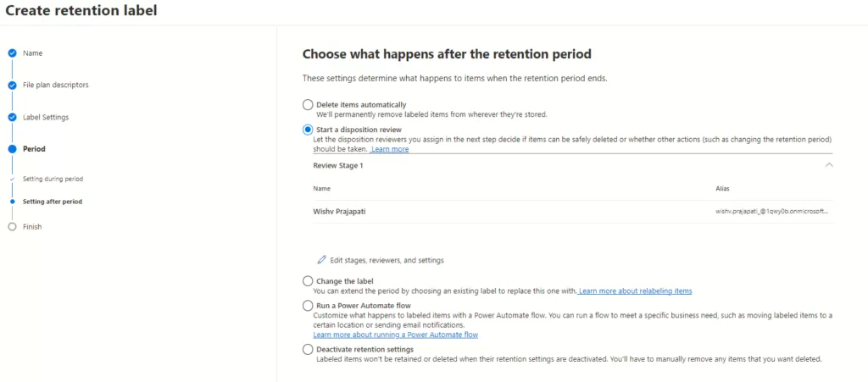This screenshot has width=868, height=382.
Task: Select Start a disposition review option
Action: 308,130
